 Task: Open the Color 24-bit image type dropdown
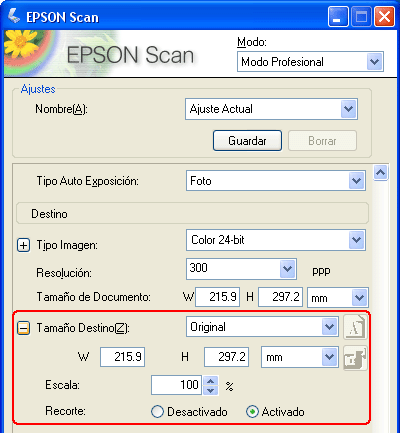[x=276, y=240]
